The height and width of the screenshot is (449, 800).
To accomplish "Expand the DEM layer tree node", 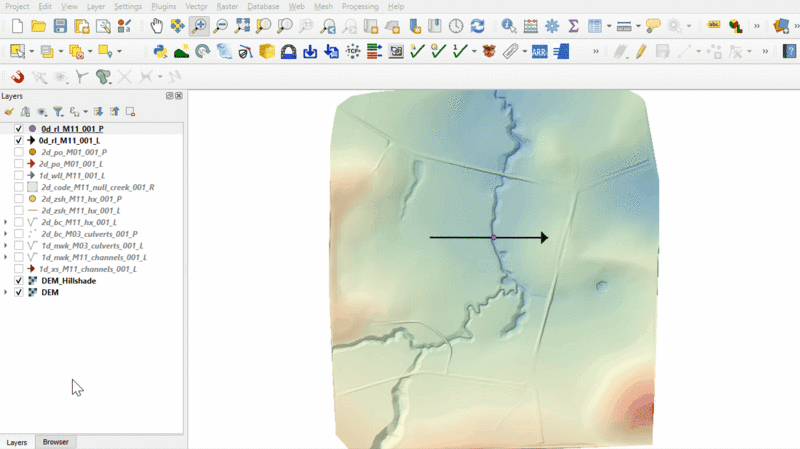I will coord(7,293).
